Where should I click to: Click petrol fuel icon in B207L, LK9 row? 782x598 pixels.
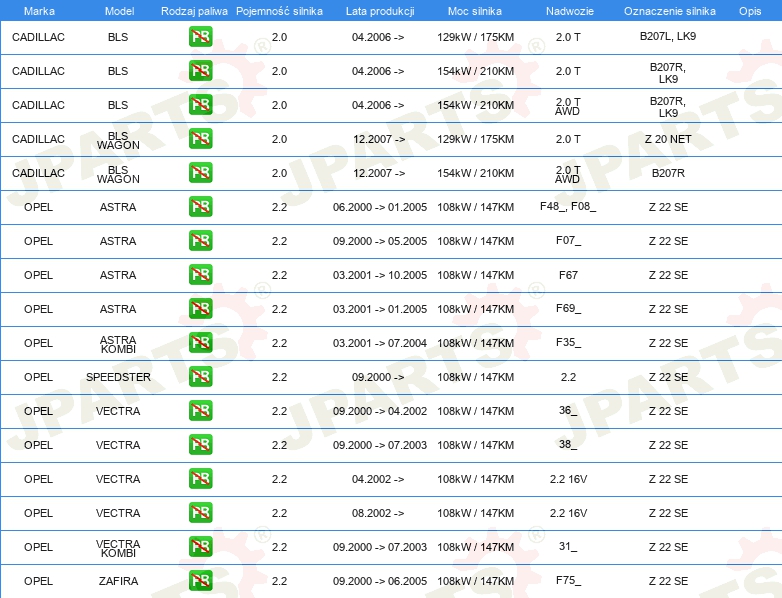200,37
